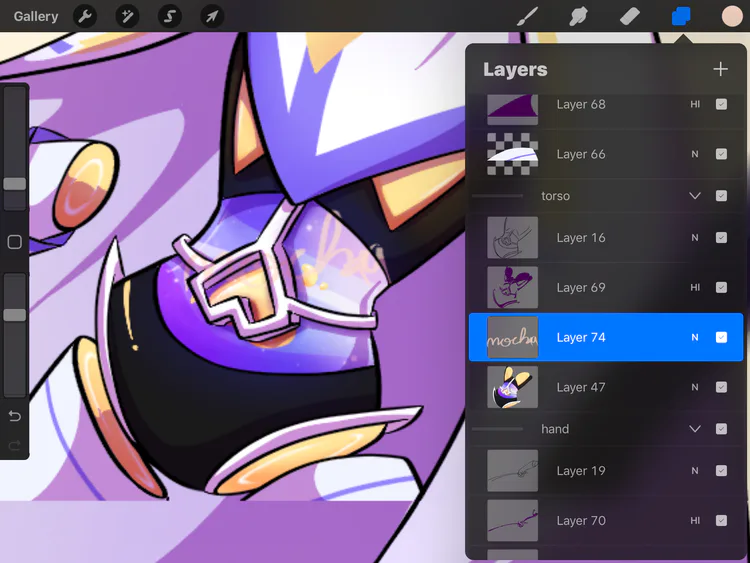750x563 pixels.
Task: Open blend mode N of Layer 19
Action: pyautogui.click(x=695, y=471)
